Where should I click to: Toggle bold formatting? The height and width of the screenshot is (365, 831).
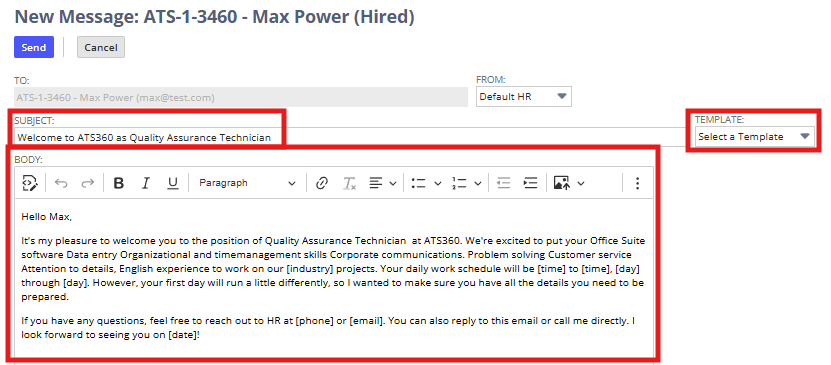(x=119, y=183)
